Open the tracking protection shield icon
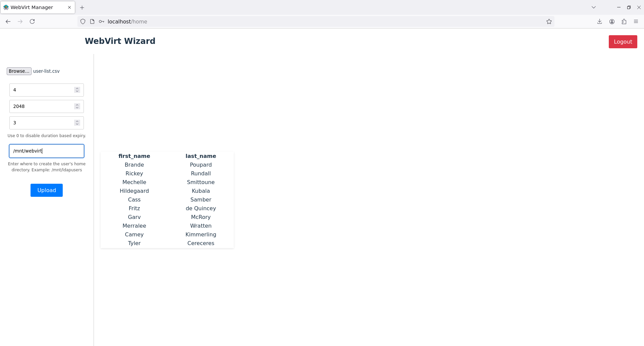644x346 pixels. point(83,21)
